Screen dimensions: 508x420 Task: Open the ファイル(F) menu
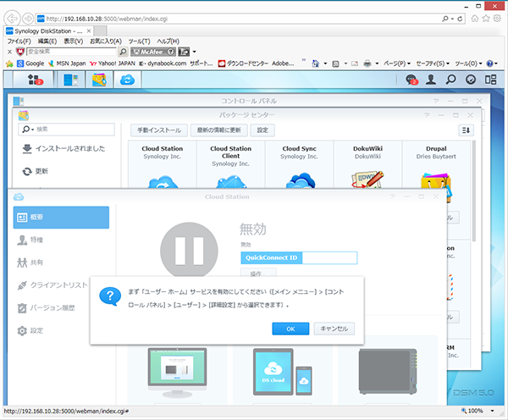click(x=19, y=41)
